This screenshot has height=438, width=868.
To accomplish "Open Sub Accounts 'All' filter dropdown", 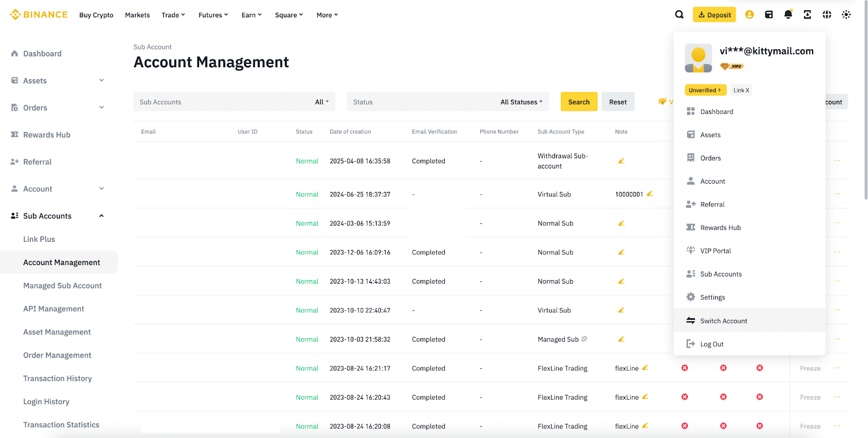I will click(322, 102).
